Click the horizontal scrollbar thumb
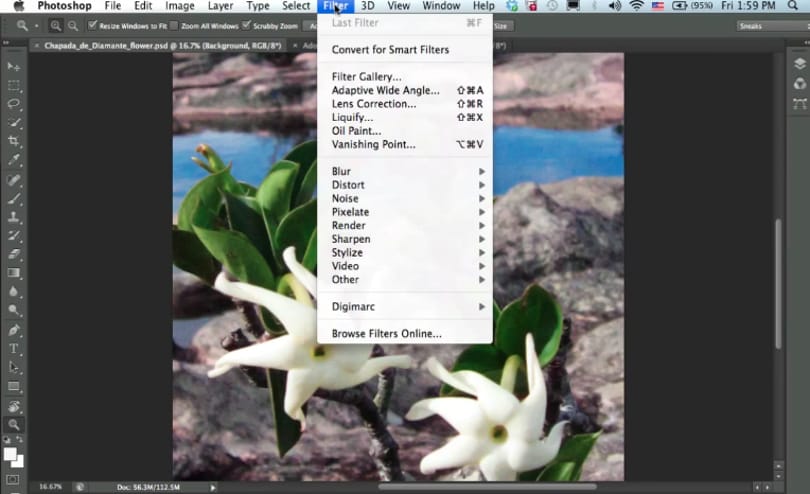 [487, 487]
